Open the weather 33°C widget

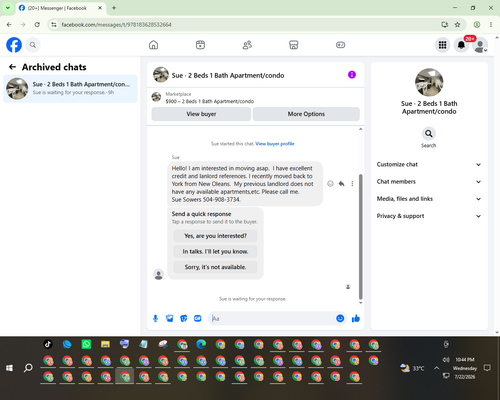412,368
